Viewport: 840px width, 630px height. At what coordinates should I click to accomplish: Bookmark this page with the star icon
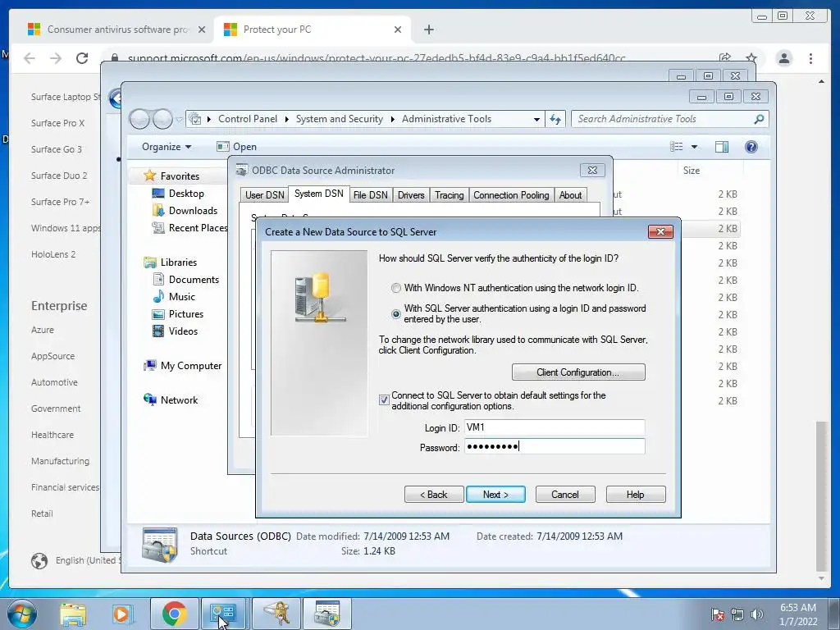click(751, 58)
